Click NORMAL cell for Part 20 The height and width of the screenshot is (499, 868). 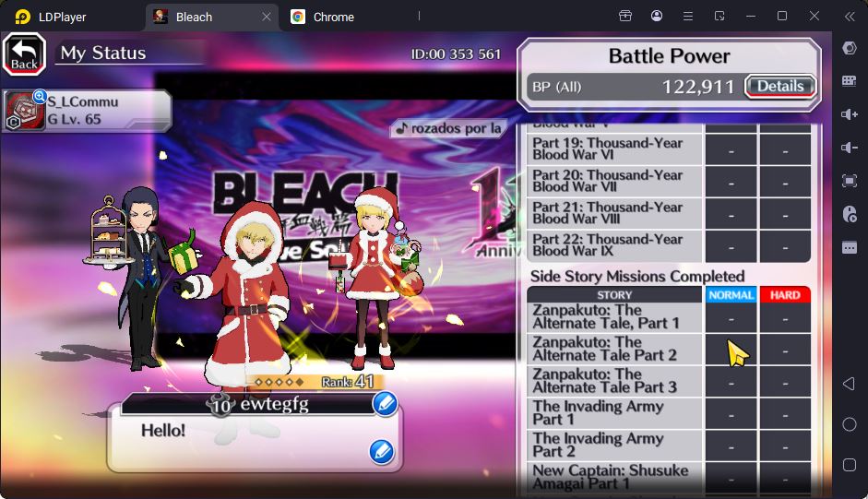pyautogui.click(x=731, y=182)
